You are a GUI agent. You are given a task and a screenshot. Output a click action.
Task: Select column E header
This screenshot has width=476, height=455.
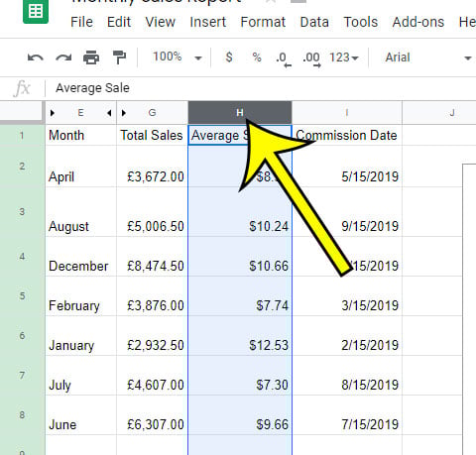pyautogui.click(x=80, y=113)
